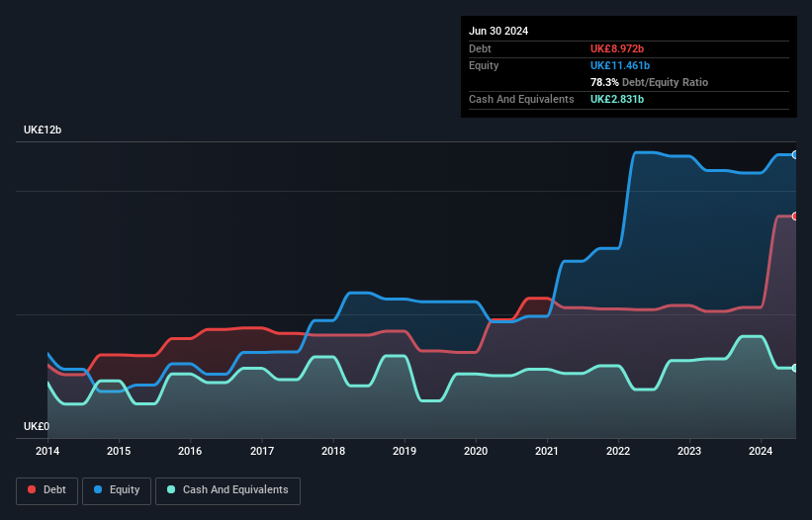Click the blue Equity endpoint marker
Screen dimensions: 812x520
pos(795,154)
